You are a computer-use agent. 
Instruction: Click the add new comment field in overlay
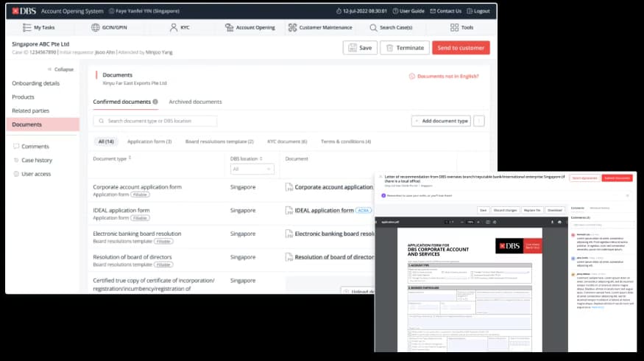[601, 225]
